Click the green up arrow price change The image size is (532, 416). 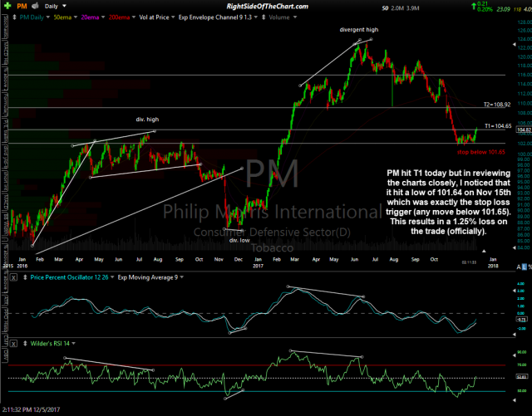coord(473,6)
